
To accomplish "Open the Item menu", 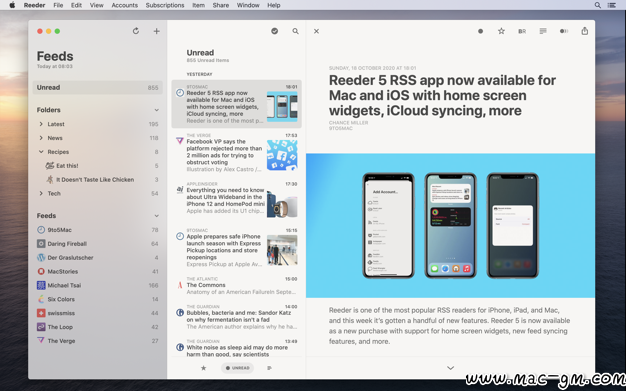I will click(x=198, y=5).
